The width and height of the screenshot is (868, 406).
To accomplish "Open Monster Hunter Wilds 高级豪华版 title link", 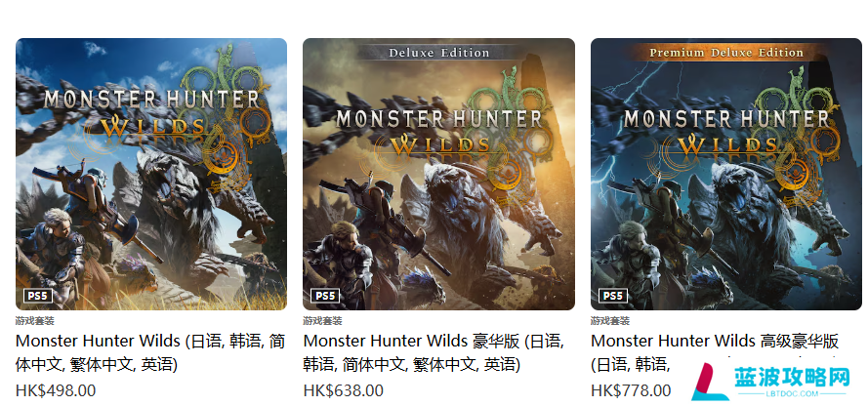I will pyautogui.click(x=715, y=352).
